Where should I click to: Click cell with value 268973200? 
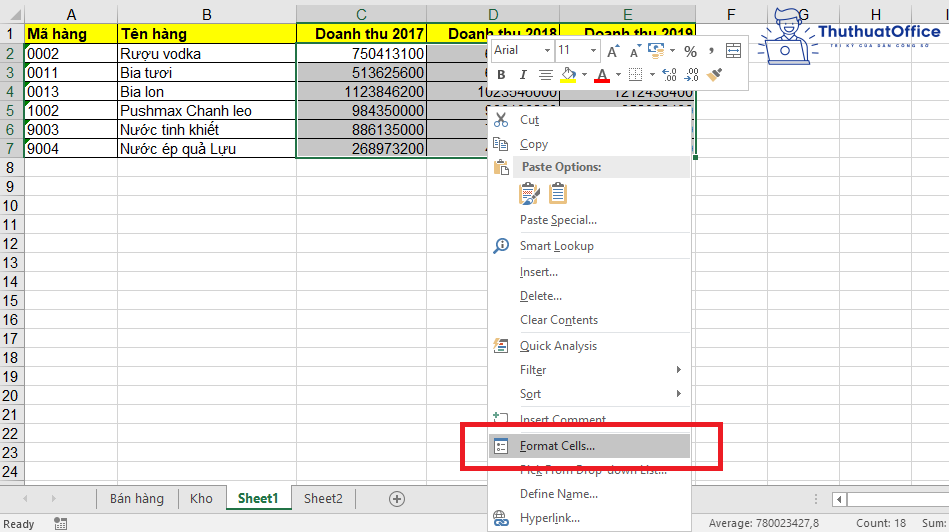point(361,149)
